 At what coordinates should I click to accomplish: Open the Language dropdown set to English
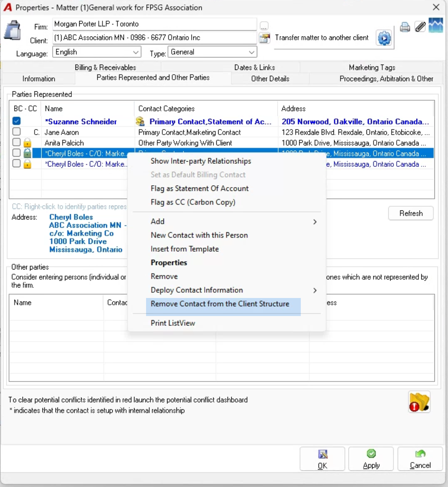[97, 52]
